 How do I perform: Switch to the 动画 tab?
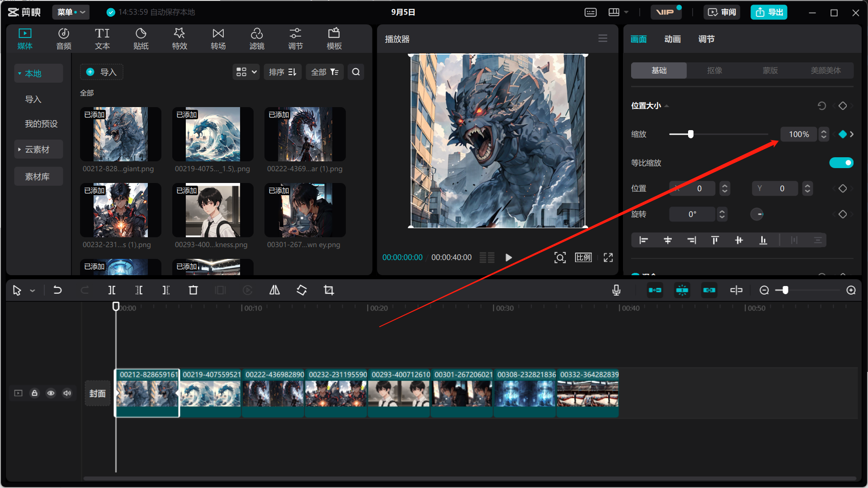tap(672, 39)
